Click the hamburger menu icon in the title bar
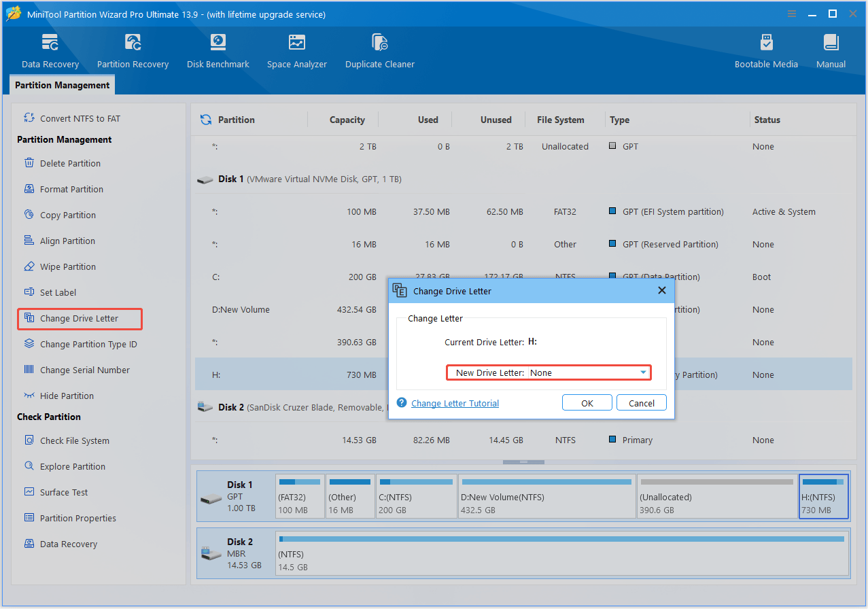 click(x=792, y=14)
